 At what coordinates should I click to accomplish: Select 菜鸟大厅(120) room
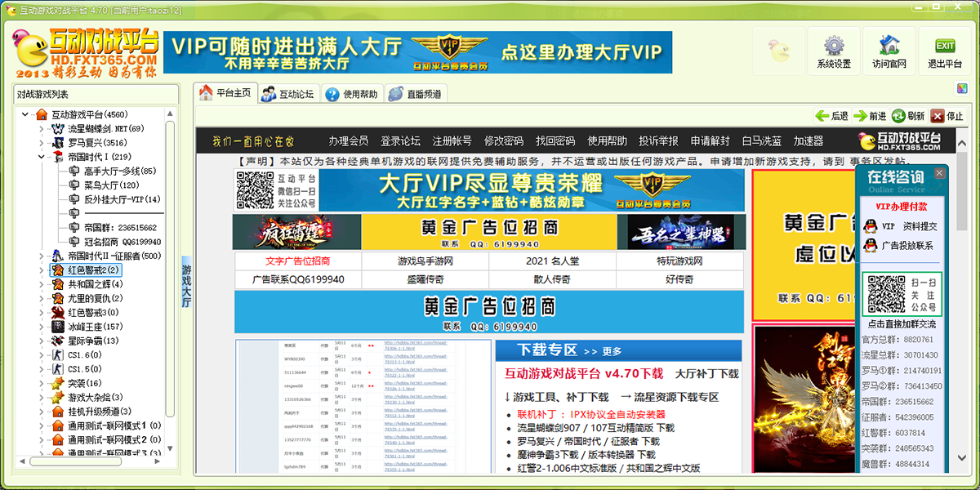click(111, 185)
